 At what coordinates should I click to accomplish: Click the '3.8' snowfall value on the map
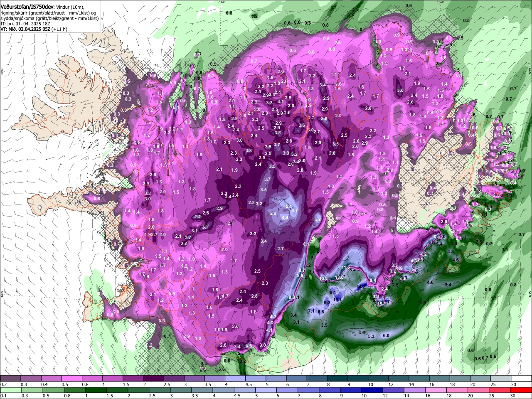pos(249,151)
